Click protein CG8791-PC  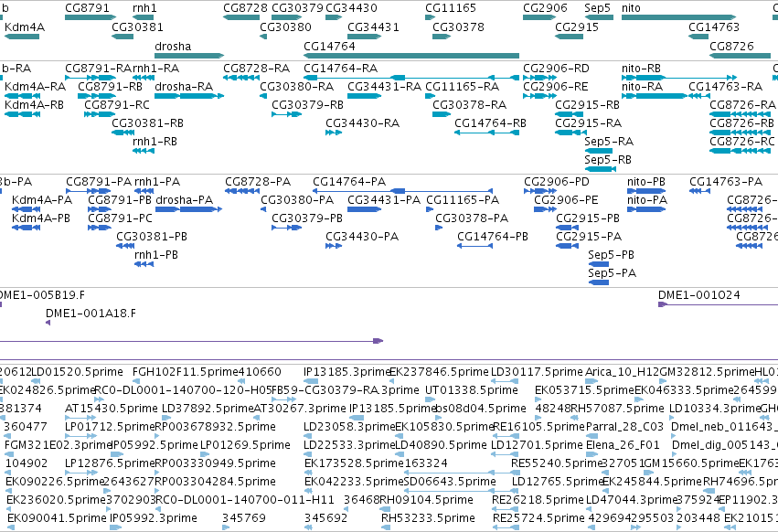(100, 228)
